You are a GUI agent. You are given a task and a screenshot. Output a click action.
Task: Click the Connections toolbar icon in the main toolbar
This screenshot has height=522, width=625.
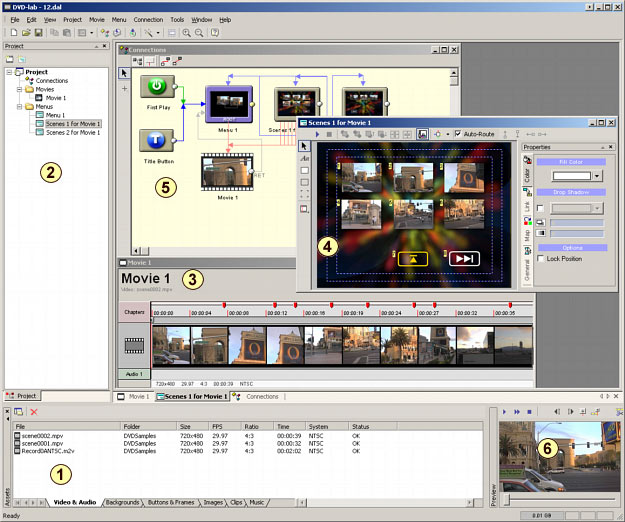pyautogui.click(x=105, y=33)
